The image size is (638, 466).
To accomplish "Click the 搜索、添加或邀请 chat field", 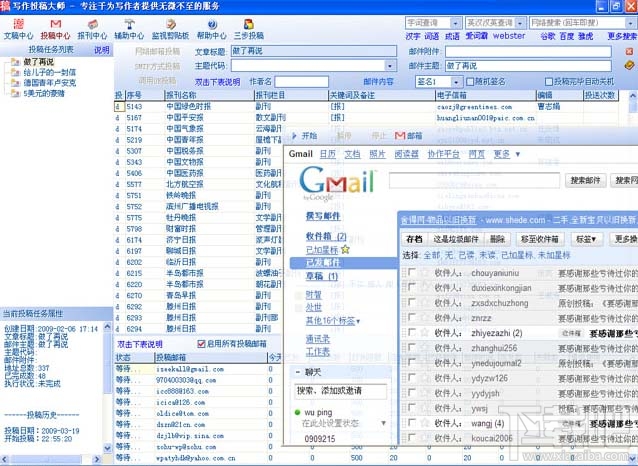I will (x=340, y=391).
